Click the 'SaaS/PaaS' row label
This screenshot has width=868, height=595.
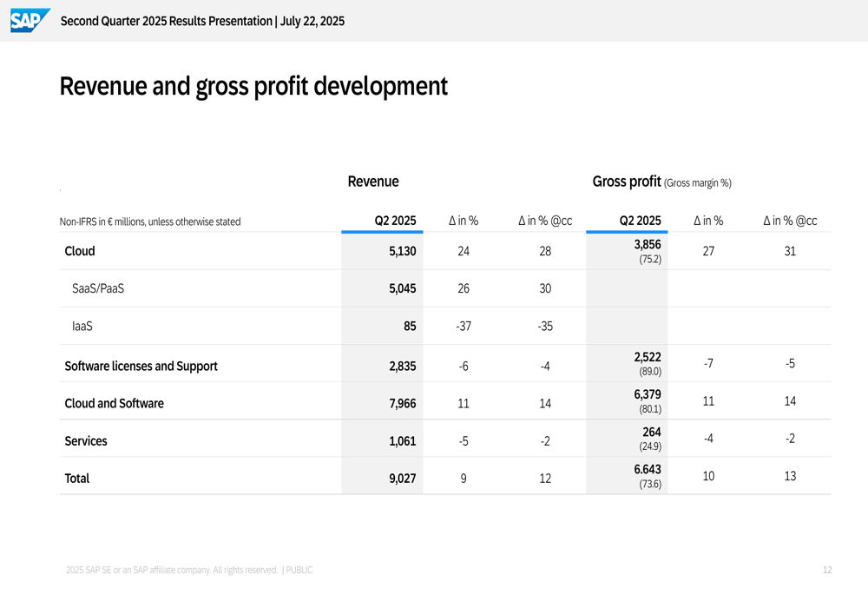[97, 288]
